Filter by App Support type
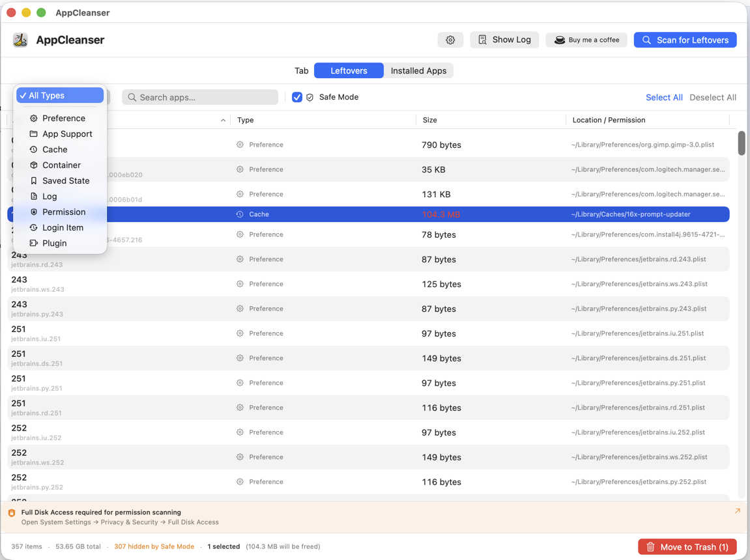The width and height of the screenshot is (750, 560). click(x=60, y=133)
